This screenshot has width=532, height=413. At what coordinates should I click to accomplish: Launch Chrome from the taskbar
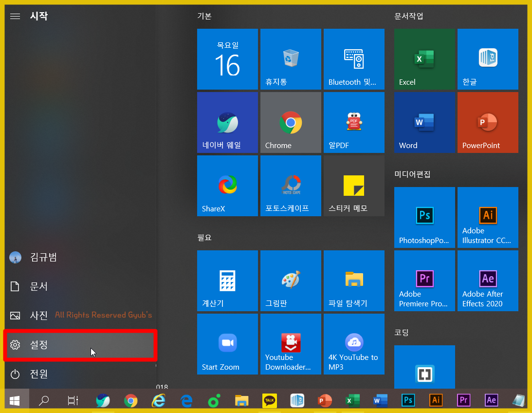[130, 401]
